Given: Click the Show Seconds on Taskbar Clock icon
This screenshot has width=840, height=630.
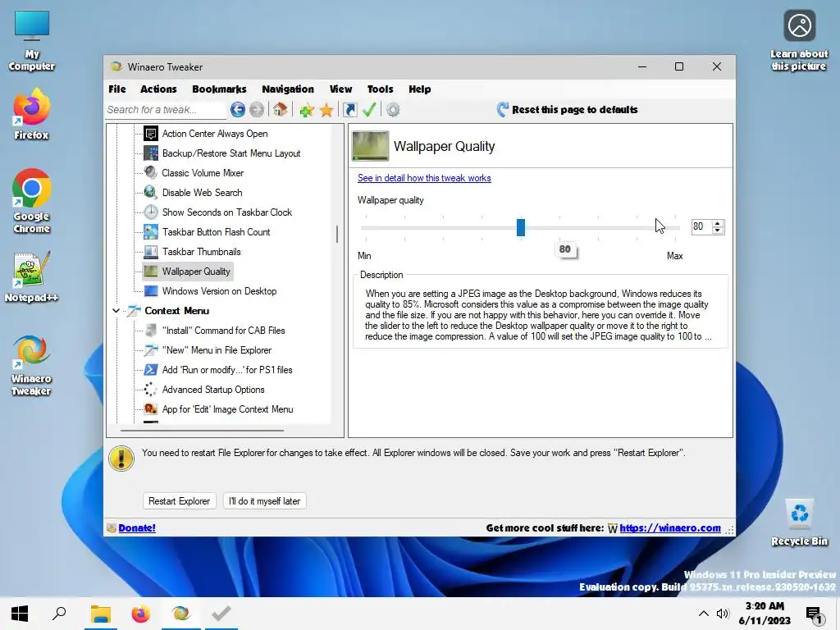Looking at the screenshot, I should tap(151, 212).
